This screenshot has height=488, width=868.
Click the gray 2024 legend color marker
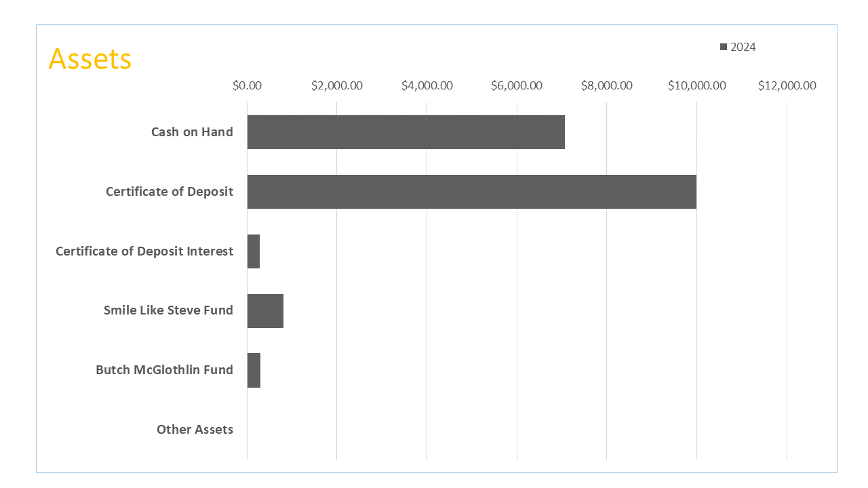724,47
